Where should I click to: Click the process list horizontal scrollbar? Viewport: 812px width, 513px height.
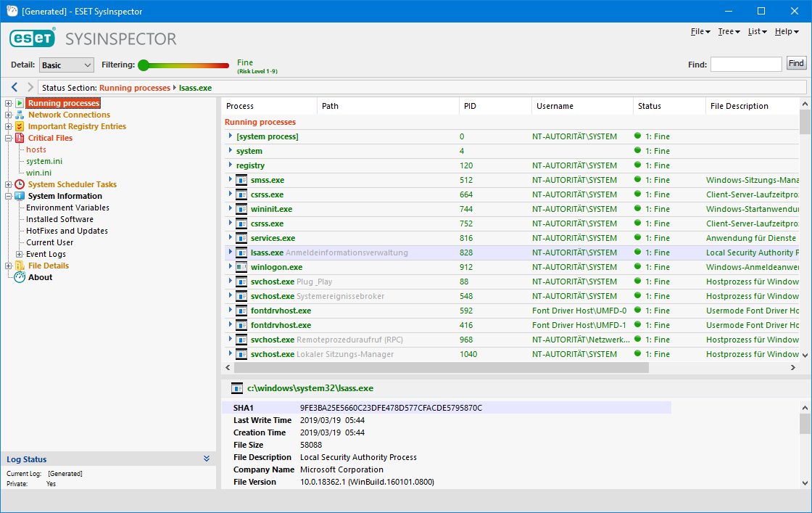pos(442,367)
